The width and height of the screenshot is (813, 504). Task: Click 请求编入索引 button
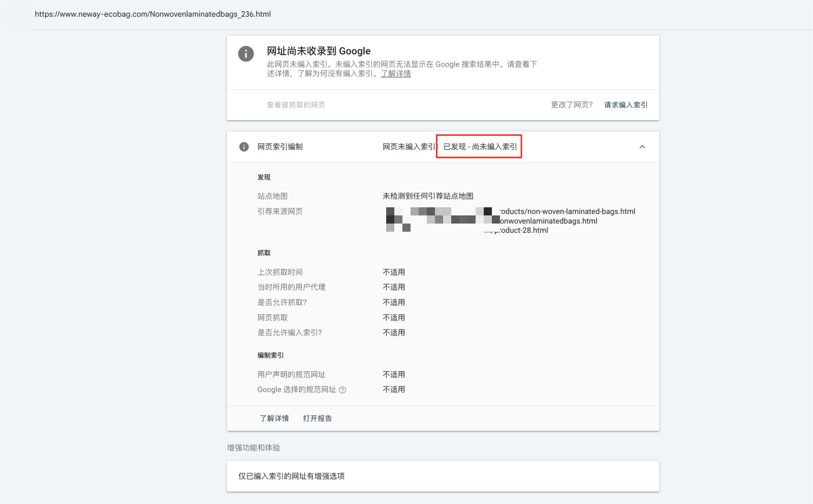pos(626,105)
